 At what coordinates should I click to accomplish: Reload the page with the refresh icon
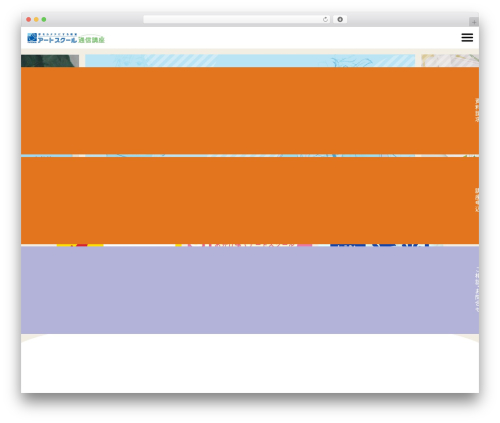click(x=325, y=20)
